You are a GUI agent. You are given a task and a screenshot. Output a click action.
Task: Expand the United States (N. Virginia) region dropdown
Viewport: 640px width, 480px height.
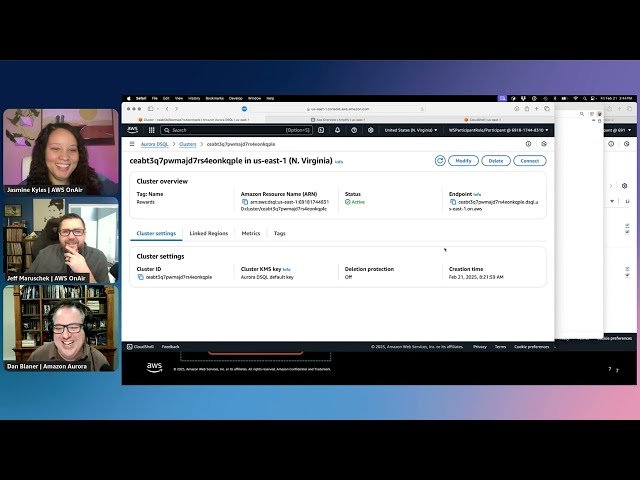point(411,130)
